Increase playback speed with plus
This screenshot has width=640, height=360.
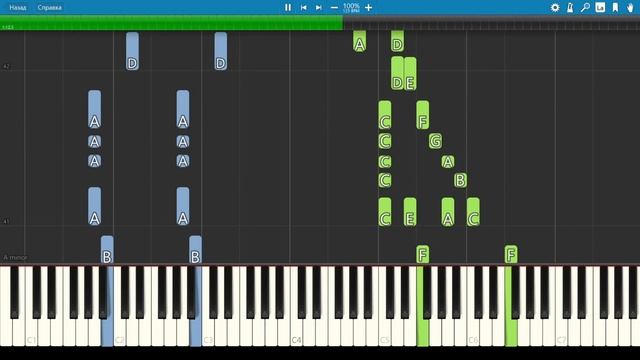tap(368, 7)
